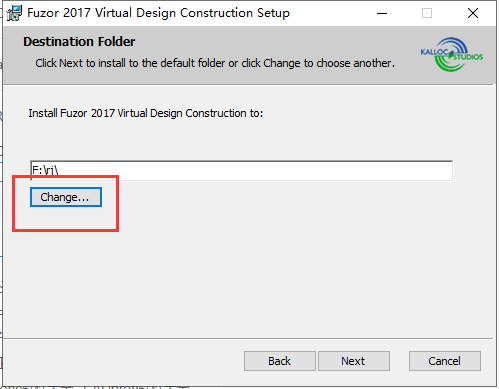
Task: Proceed with the Next button
Action: (x=354, y=361)
